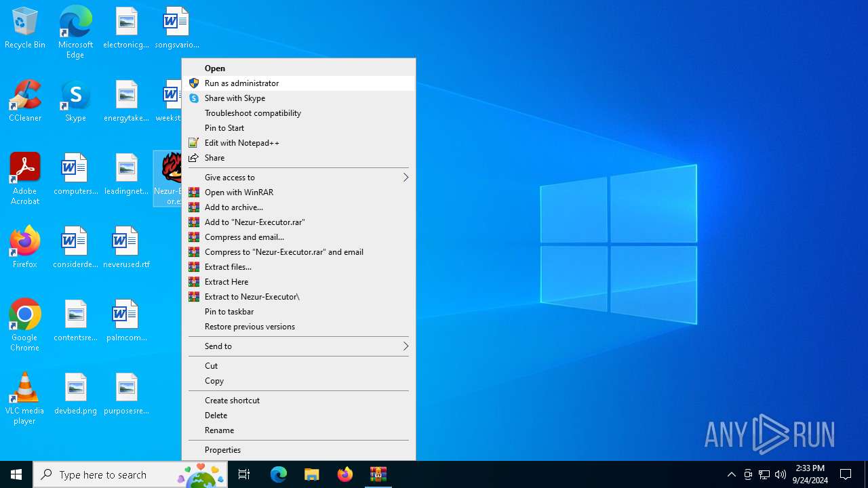Select the electronicg... image file icon
The height and width of the screenshot is (488, 868).
tap(126, 28)
